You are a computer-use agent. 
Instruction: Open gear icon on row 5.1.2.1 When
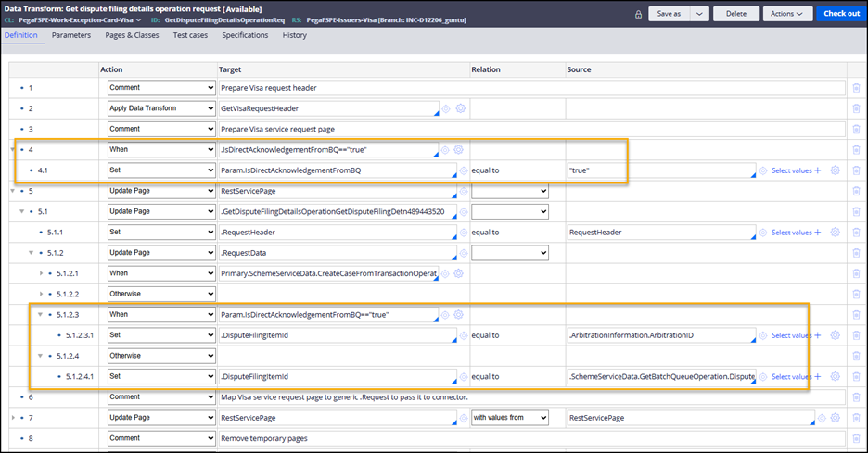[458, 273]
